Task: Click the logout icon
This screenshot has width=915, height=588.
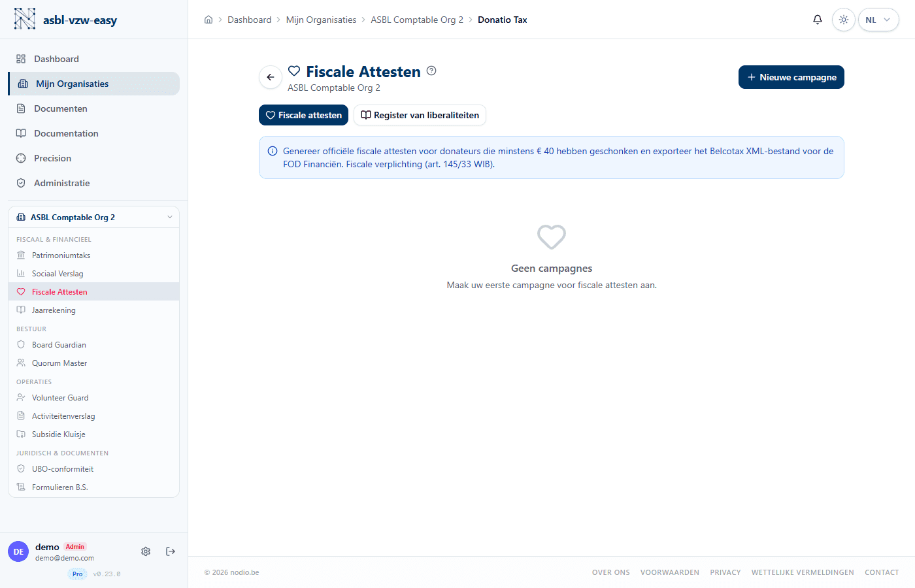Action: point(171,551)
